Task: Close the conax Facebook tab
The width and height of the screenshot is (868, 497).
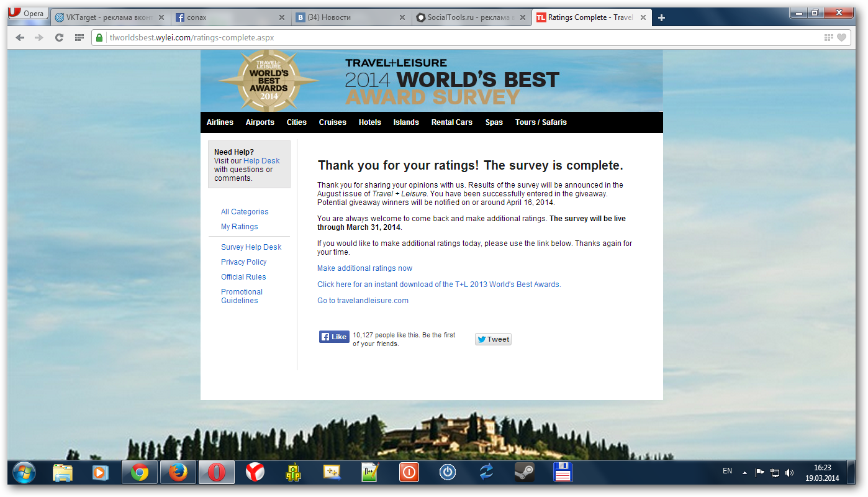Action: pyautogui.click(x=281, y=17)
